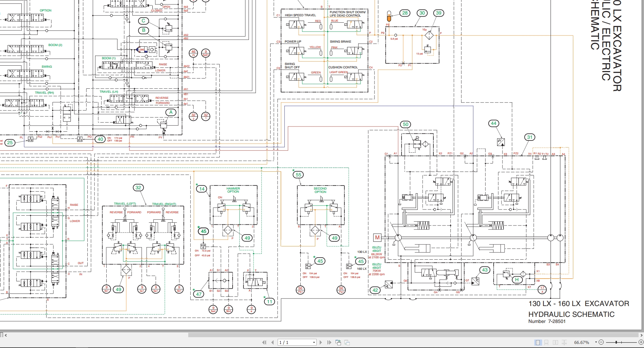Toggle the highlighted single-page view mode off
This screenshot has height=348, width=644.
tap(537, 342)
